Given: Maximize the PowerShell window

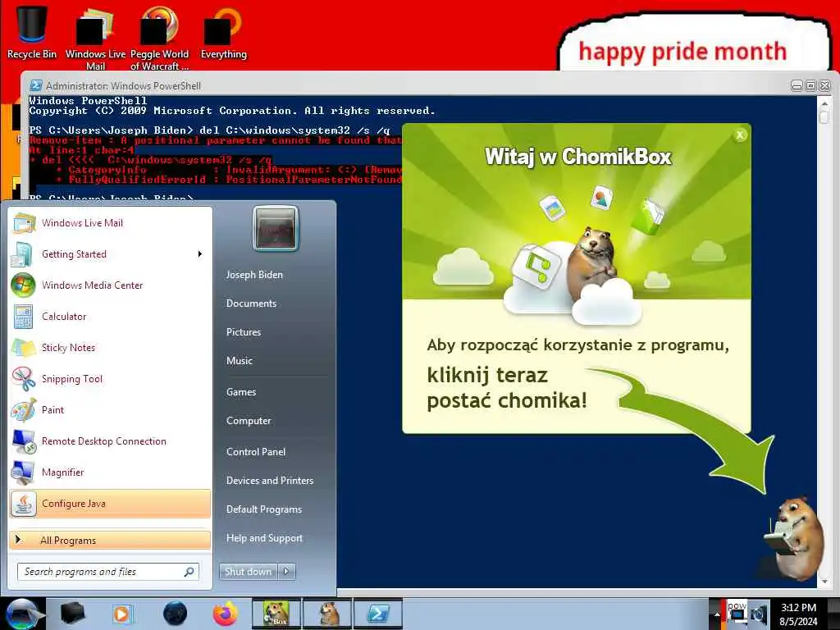Looking at the screenshot, I should point(810,85).
